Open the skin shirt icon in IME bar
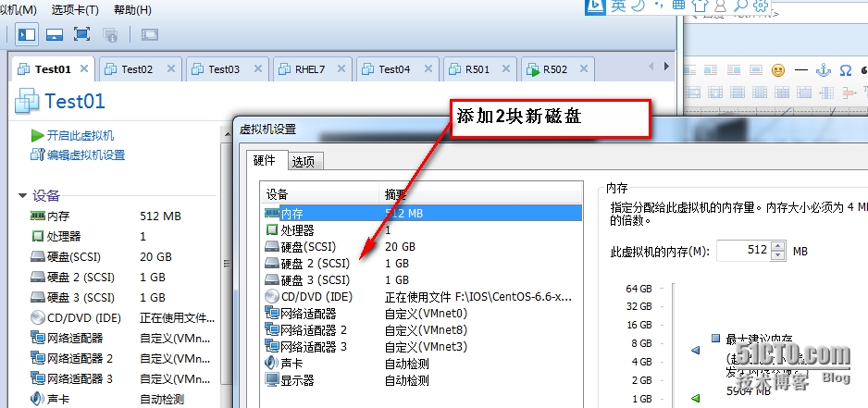868x408 pixels. point(700,6)
